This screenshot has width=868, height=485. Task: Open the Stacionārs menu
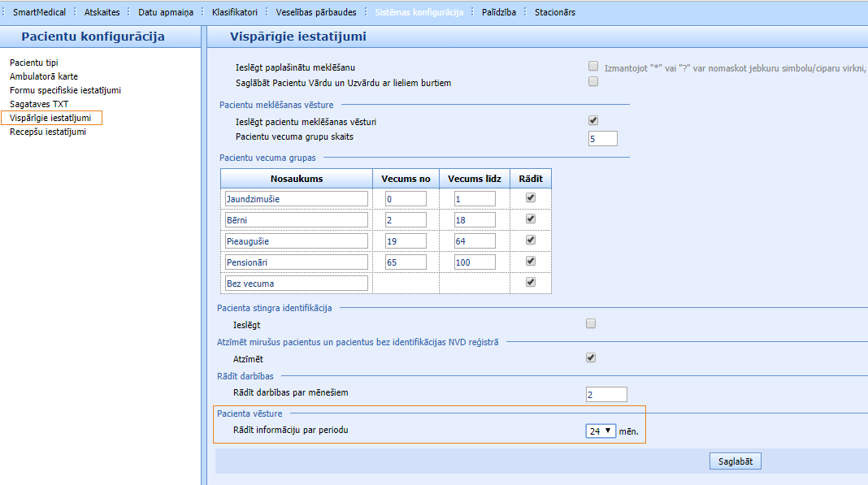pyautogui.click(x=554, y=12)
